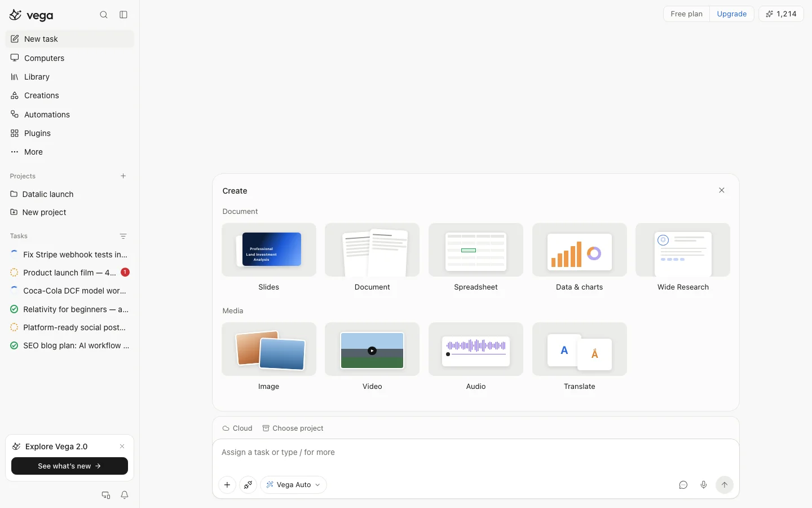Open the Coca-Cola DCF model task
The width and height of the screenshot is (812, 508).
[70, 291]
